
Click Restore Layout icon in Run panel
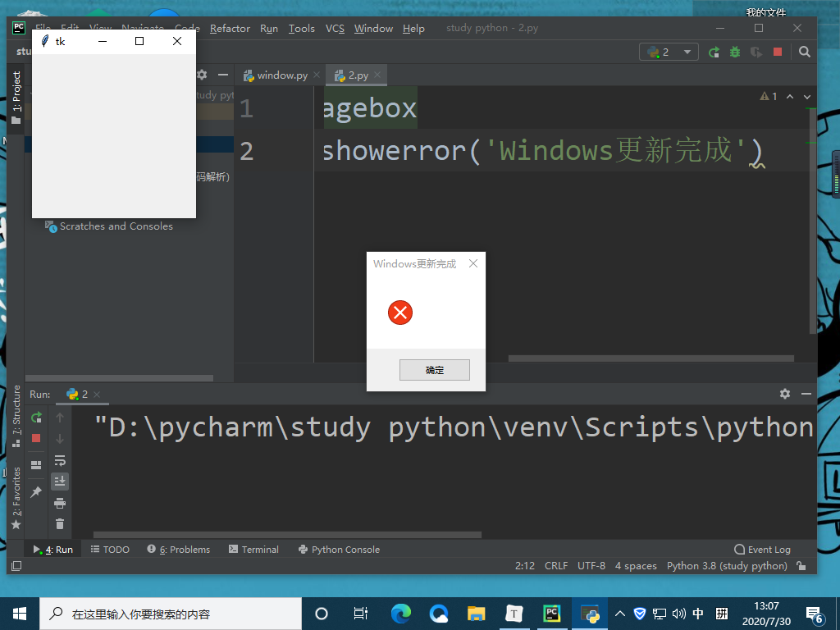point(36,464)
